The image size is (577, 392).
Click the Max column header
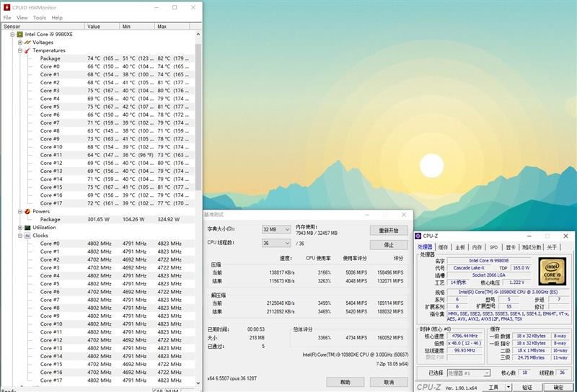tap(172, 27)
